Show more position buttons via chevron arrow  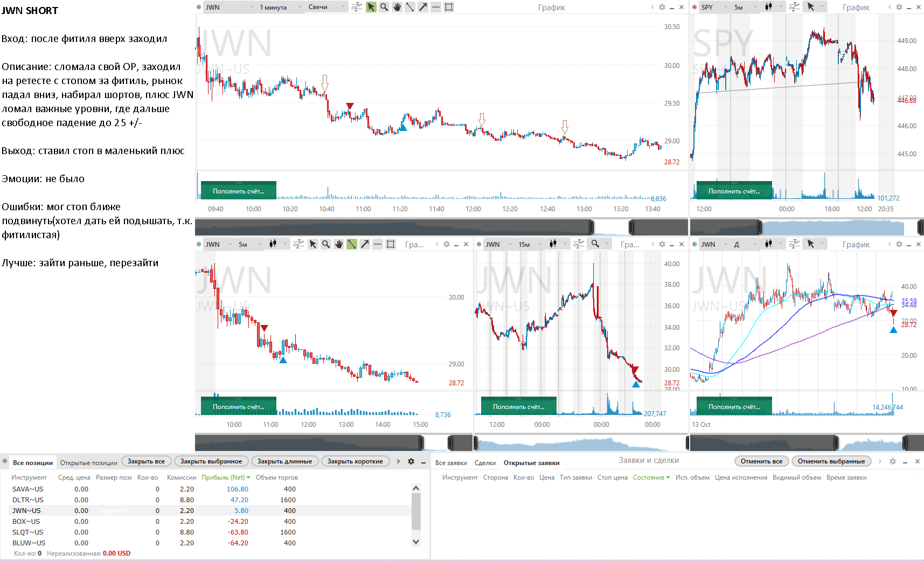coord(398,461)
